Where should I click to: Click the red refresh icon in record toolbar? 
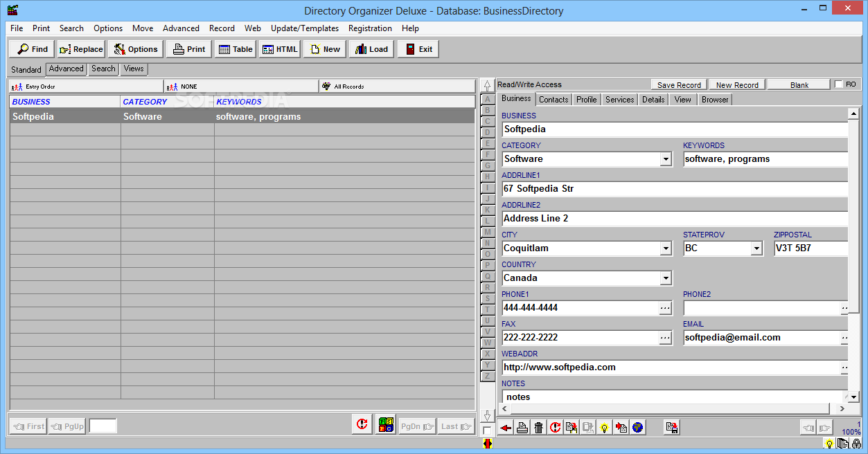click(x=555, y=428)
